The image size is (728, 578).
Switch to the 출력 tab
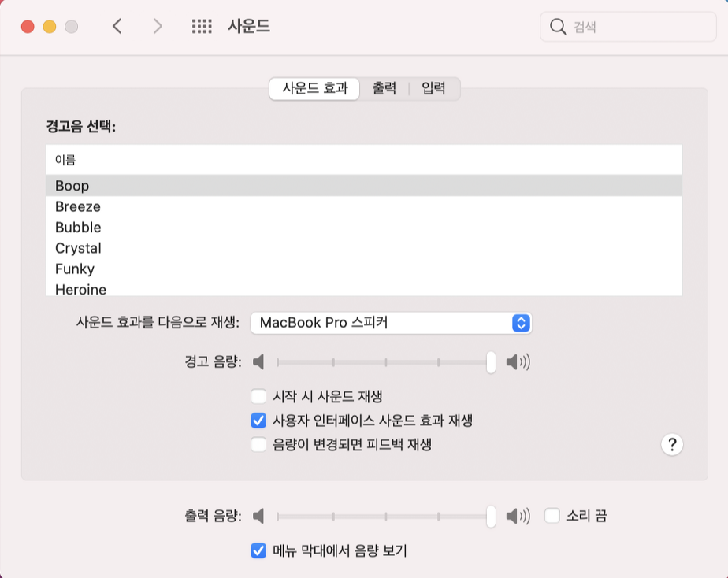(x=384, y=88)
